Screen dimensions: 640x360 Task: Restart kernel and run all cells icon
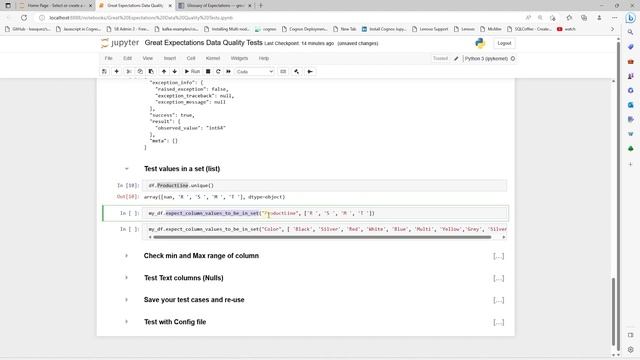click(229, 71)
